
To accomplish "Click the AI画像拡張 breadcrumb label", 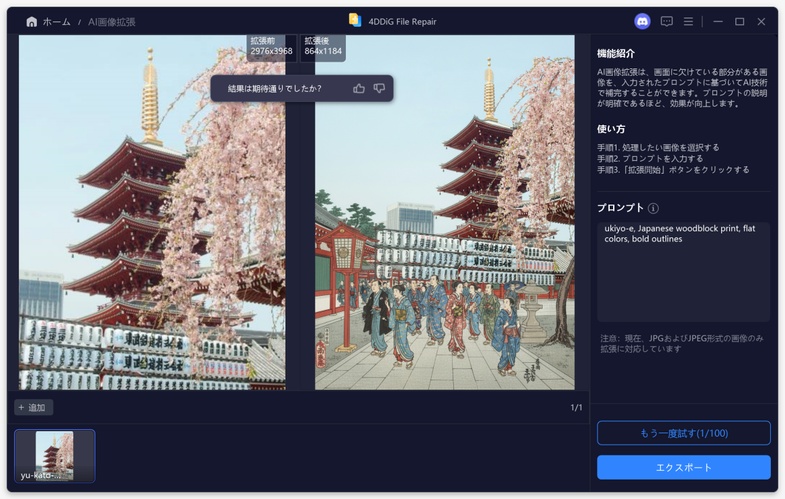I will 112,22.
